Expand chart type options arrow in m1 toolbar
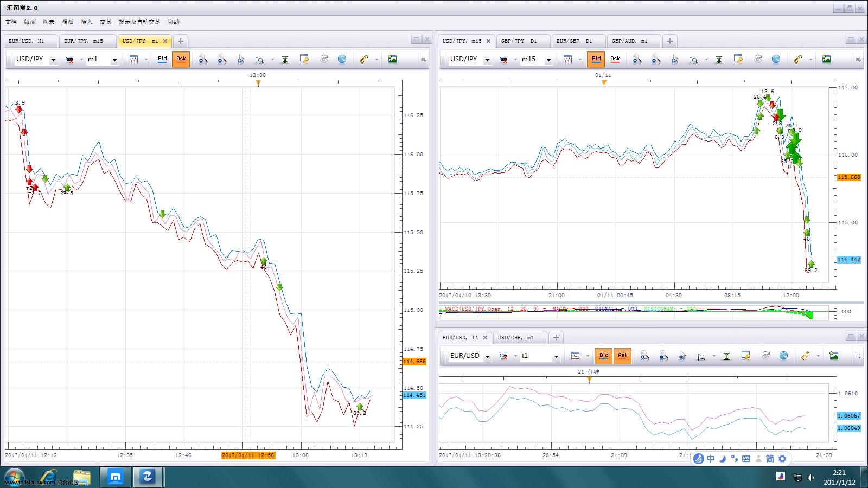This screenshot has width=868, height=488. pyautogui.click(x=146, y=60)
